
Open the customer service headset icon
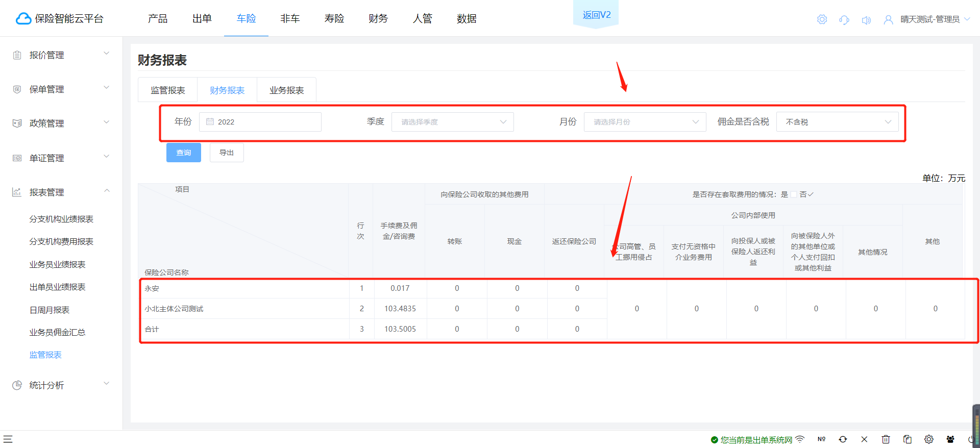(844, 20)
